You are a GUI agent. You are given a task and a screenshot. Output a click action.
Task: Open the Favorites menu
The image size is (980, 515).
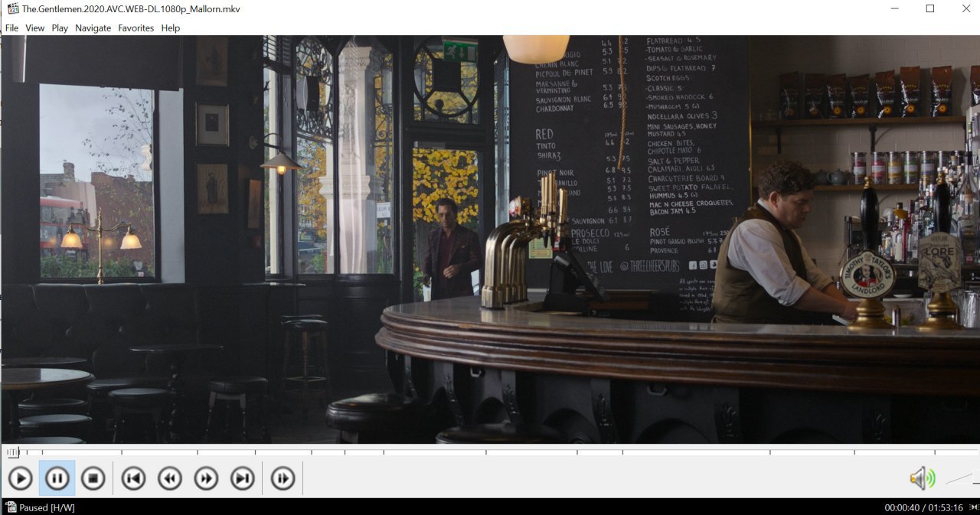136,28
